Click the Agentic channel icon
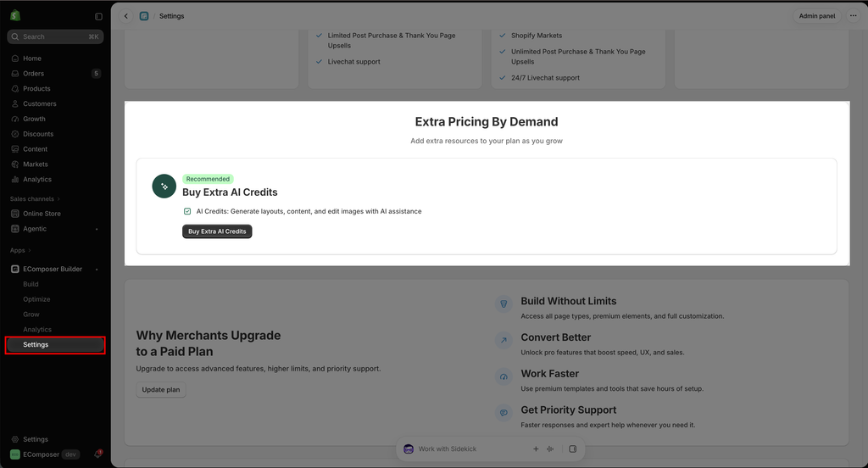This screenshot has height=468, width=868. pyautogui.click(x=15, y=229)
